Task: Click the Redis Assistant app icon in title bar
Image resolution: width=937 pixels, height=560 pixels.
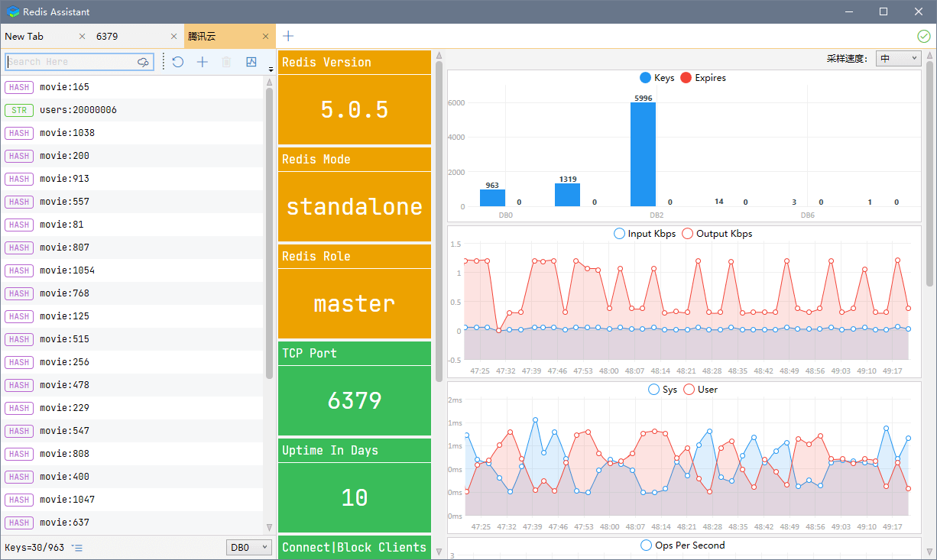Action: coord(13,11)
